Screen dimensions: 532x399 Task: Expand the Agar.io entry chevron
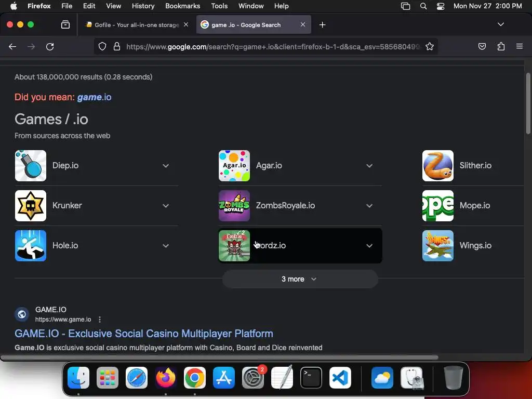[x=369, y=166]
